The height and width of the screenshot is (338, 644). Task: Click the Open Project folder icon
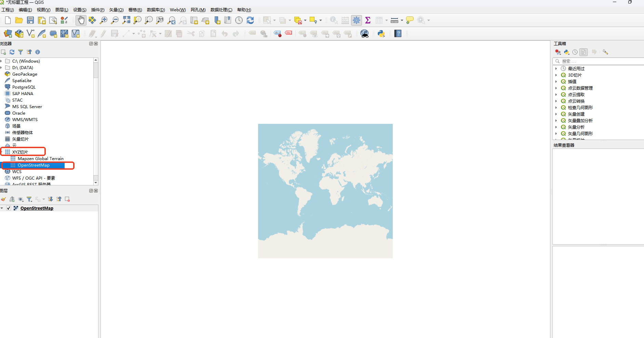19,20
